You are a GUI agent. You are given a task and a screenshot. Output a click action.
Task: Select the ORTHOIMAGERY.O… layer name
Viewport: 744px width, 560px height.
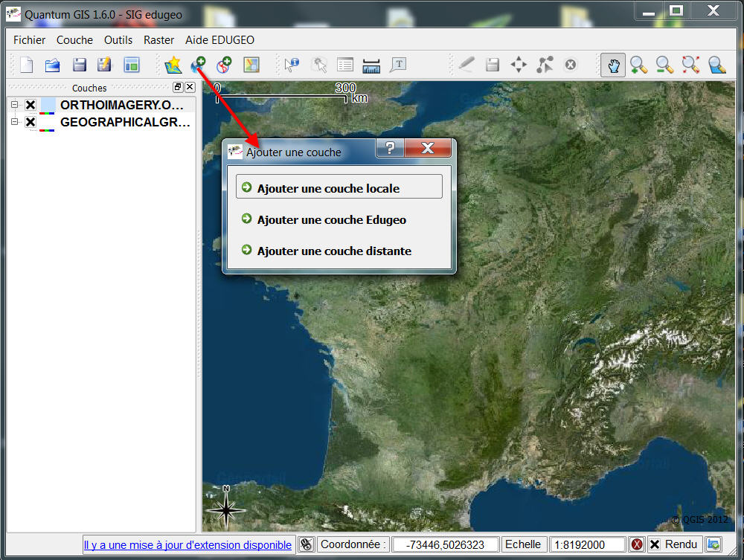coord(122,105)
